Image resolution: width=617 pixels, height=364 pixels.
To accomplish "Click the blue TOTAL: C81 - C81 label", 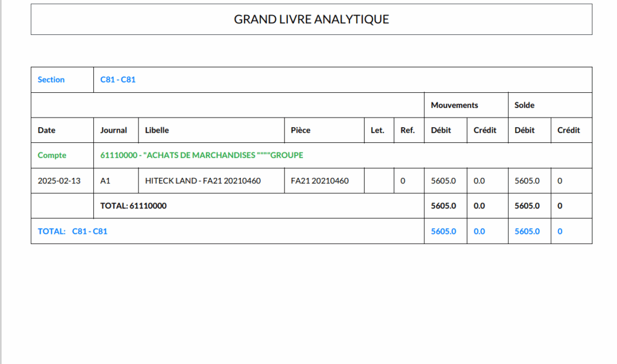I will [x=72, y=231].
